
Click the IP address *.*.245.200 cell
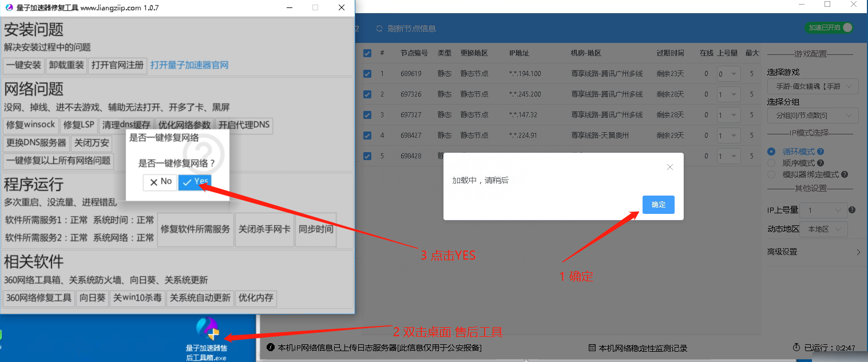click(x=525, y=94)
